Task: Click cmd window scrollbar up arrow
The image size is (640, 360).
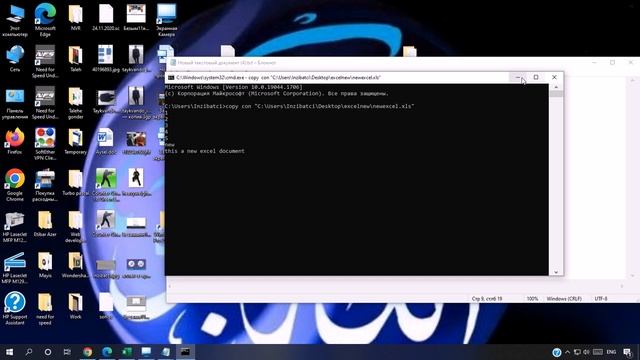Action: (556, 87)
